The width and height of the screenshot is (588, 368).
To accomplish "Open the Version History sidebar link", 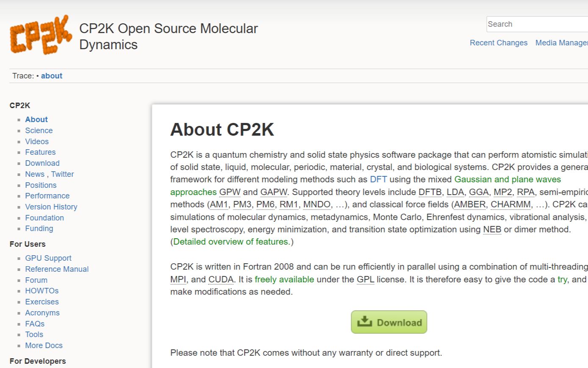I will pyautogui.click(x=51, y=207).
